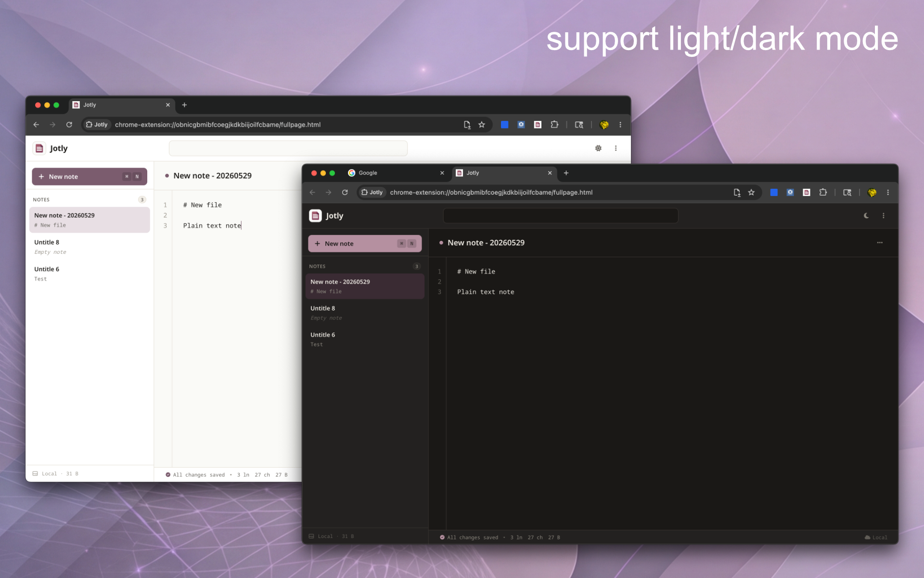
Task: Open Extensions puzzle icon in back window
Action: (x=554, y=125)
